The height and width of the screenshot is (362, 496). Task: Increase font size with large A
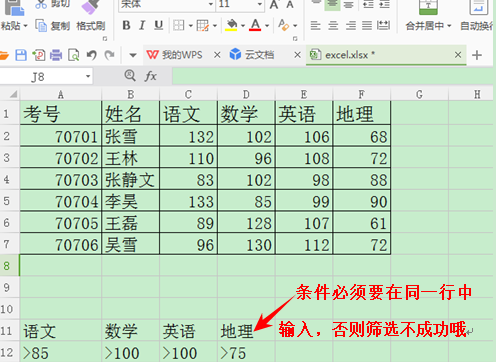274,5
